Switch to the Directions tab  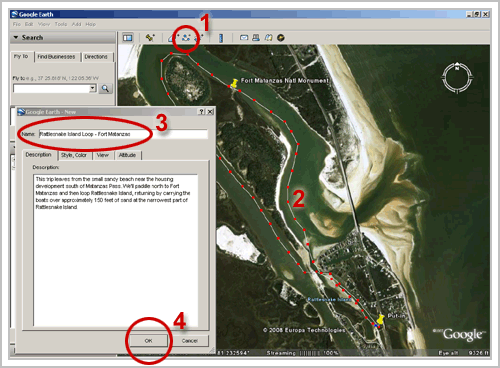pos(96,57)
